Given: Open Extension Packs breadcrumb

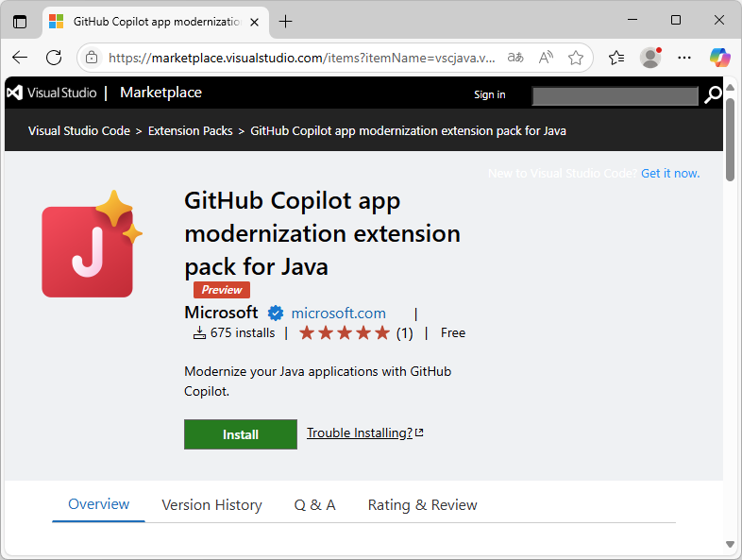Looking at the screenshot, I should point(191,130).
